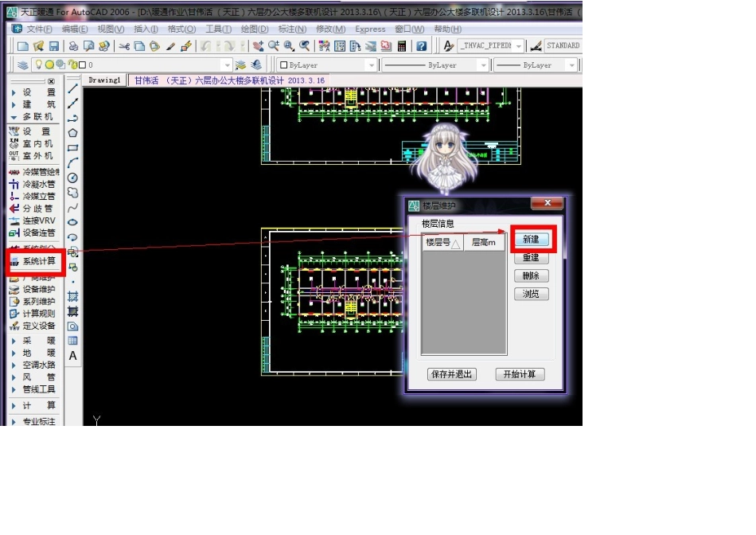Switch to the Drawing1 tab
Image resolution: width=756 pixels, height=535 pixels.
pos(104,80)
